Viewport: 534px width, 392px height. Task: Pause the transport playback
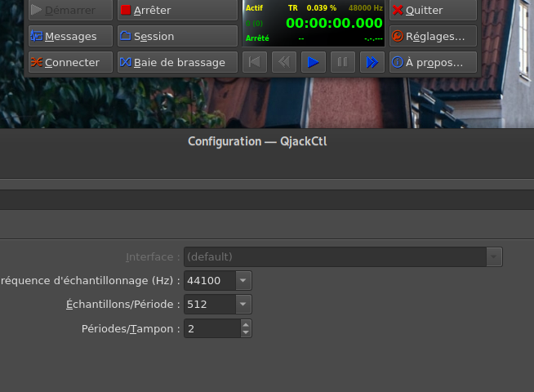343,62
